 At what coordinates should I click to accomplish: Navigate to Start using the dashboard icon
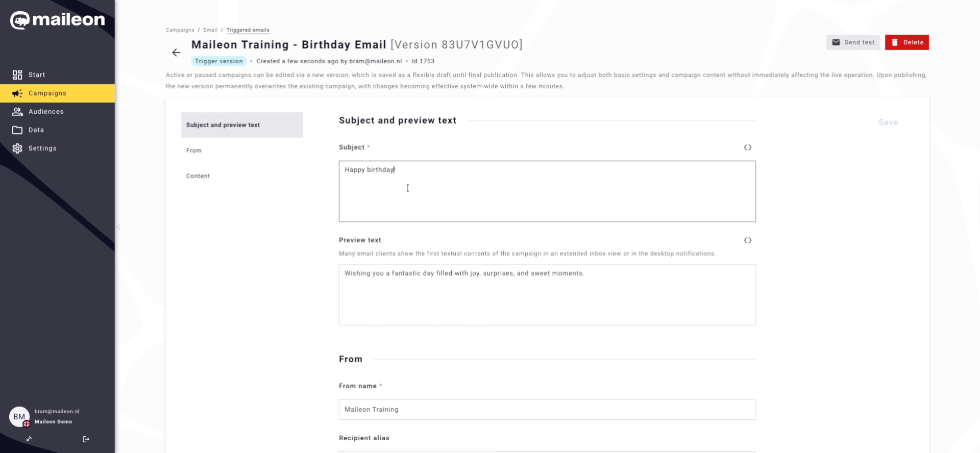(x=17, y=74)
